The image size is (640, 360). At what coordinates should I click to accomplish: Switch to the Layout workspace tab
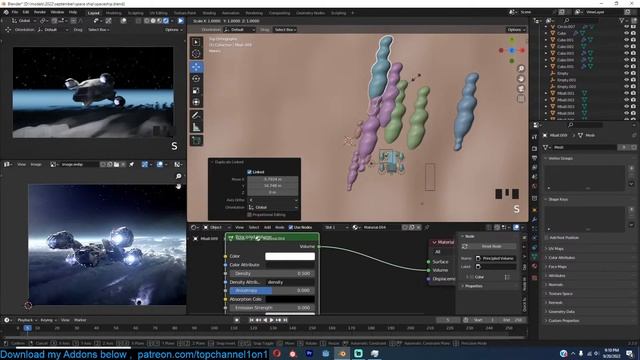point(93,13)
